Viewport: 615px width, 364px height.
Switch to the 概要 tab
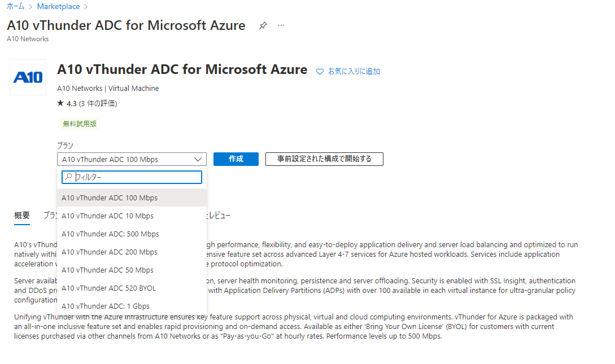tap(22, 216)
